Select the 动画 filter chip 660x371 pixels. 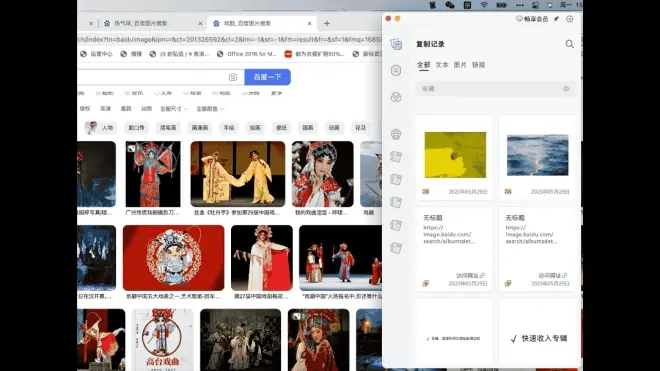(334, 128)
